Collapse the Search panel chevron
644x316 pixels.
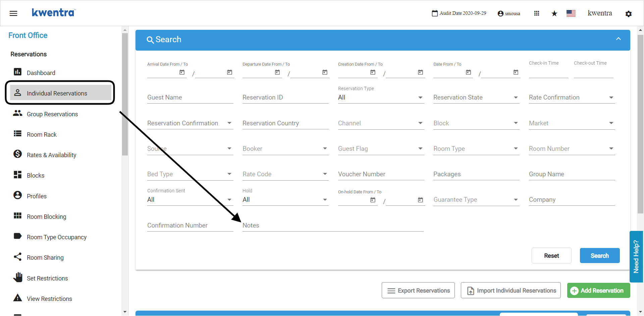(619, 39)
